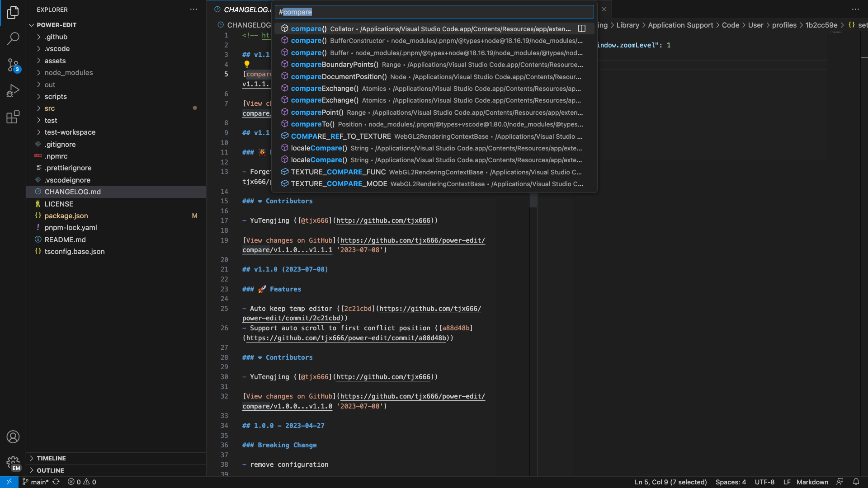The width and height of the screenshot is (868, 488).
Task: Open the Accounts icon near bottom of activity bar
Action: (13, 437)
